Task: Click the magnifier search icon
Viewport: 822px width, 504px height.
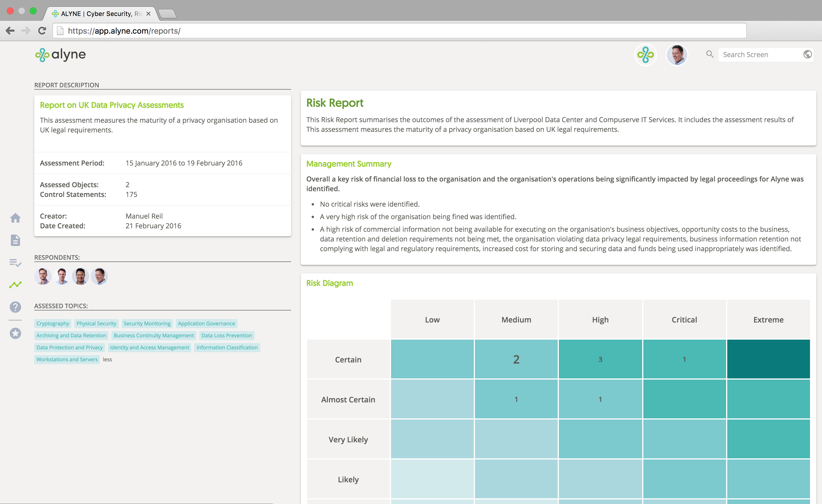Action: (710, 55)
